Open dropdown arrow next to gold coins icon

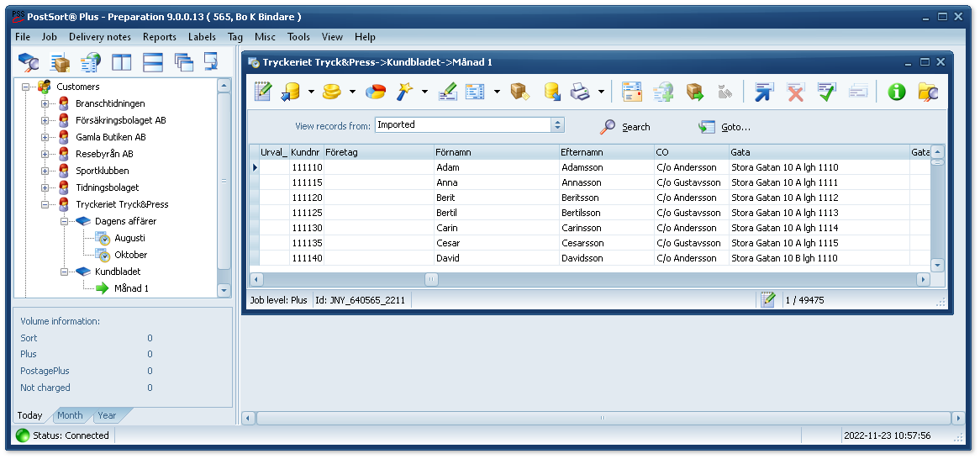point(352,92)
